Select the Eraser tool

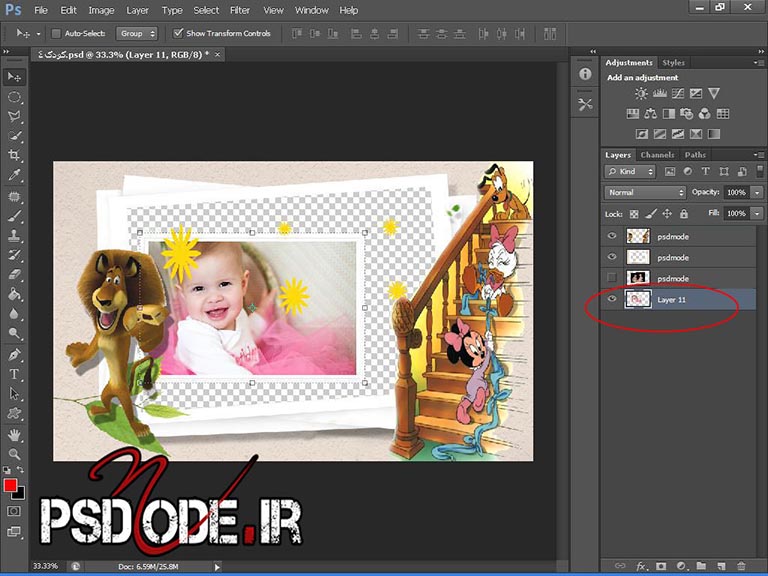(x=14, y=274)
